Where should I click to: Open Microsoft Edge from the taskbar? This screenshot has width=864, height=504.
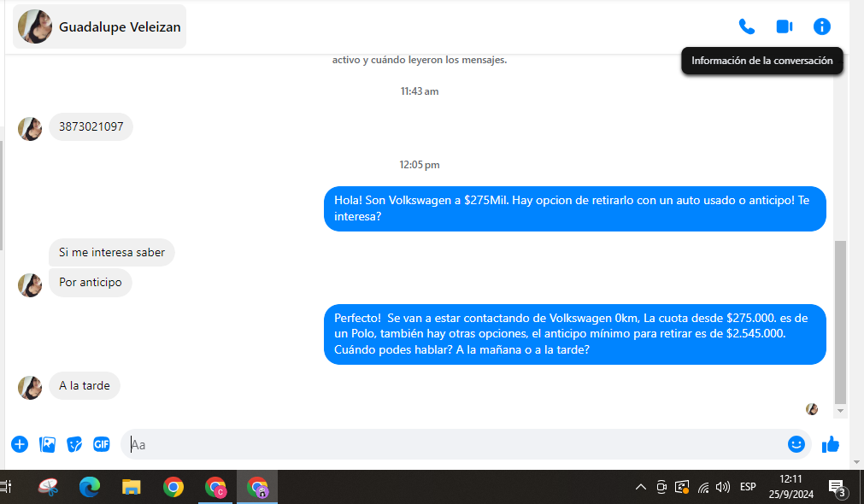click(x=89, y=487)
